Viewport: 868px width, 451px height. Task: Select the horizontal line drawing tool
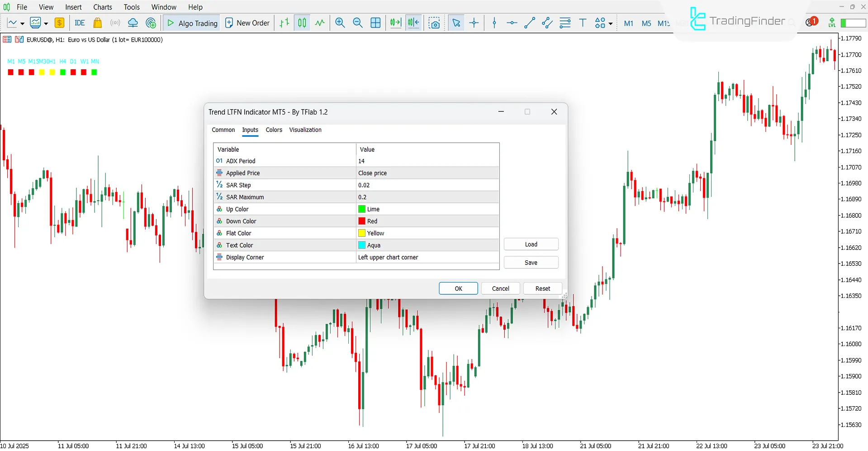tap(511, 23)
